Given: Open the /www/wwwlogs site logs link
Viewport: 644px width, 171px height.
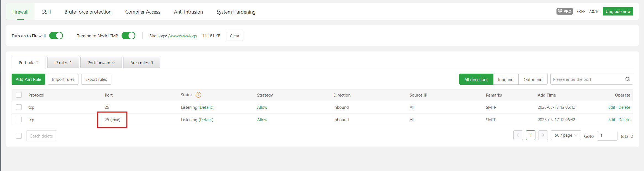Looking at the screenshot, I should 182,36.
